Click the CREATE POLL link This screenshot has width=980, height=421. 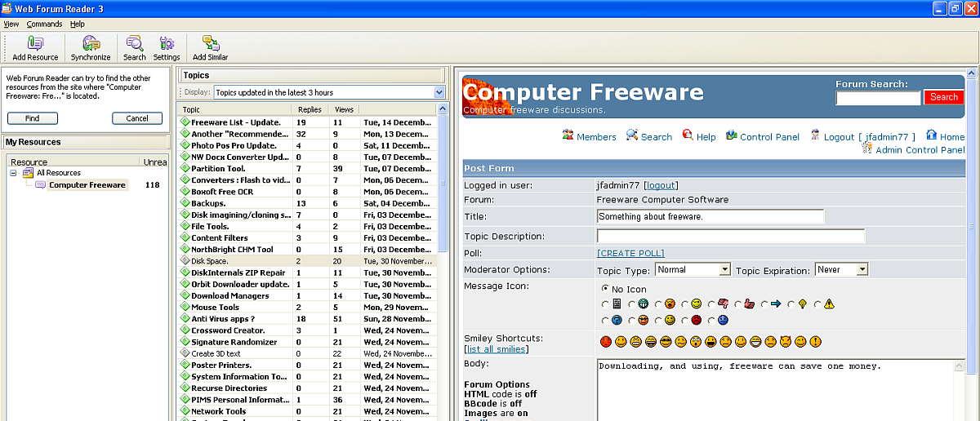(630, 253)
